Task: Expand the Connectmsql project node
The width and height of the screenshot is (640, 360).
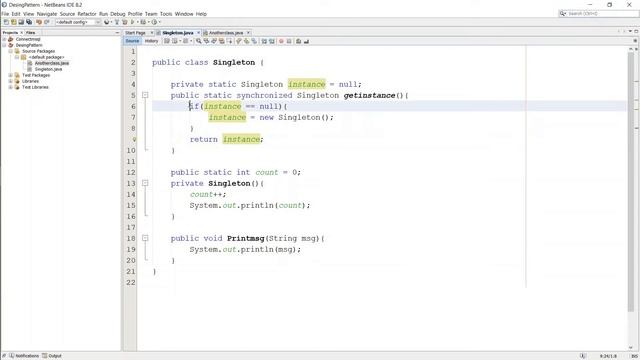Action: coord(4,39)
